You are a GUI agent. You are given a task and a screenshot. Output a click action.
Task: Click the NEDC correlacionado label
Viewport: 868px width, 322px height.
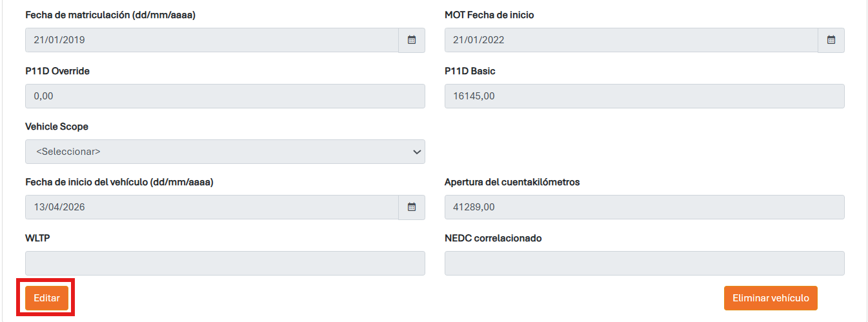click(x=493, y=238)
